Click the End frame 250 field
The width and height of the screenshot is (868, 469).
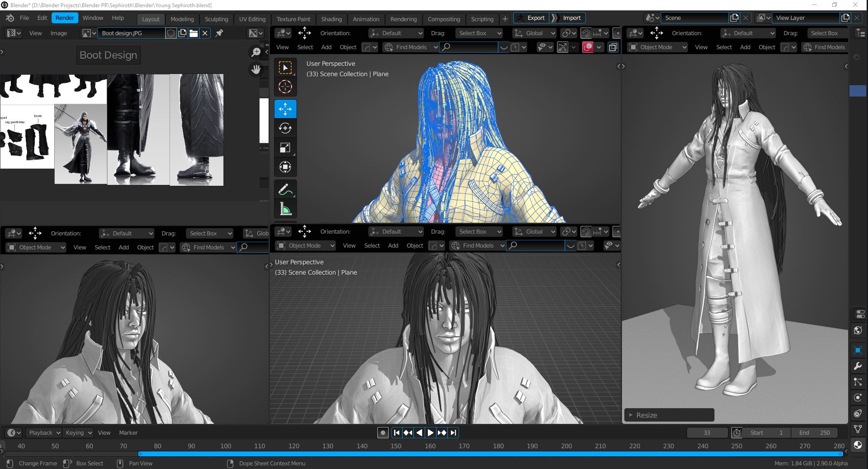[x=814, y=432]
